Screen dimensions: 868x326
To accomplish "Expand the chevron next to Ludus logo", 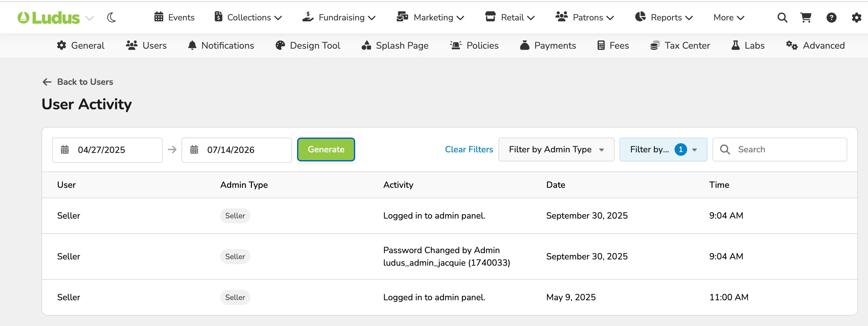I will click(90, 18).
